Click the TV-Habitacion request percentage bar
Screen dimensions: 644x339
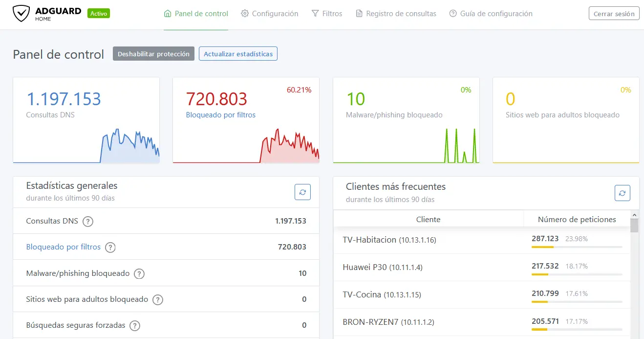pyautogui.click(x=577, y=247)
